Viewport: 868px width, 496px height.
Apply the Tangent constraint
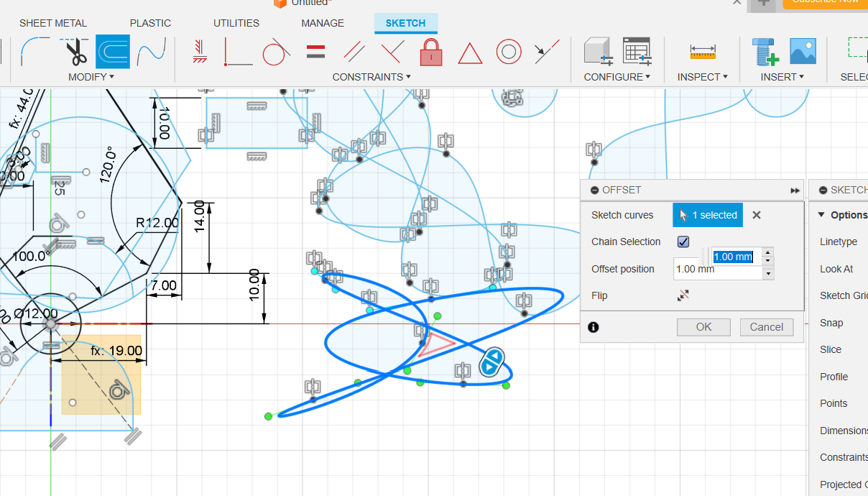[x=276, y=52]
